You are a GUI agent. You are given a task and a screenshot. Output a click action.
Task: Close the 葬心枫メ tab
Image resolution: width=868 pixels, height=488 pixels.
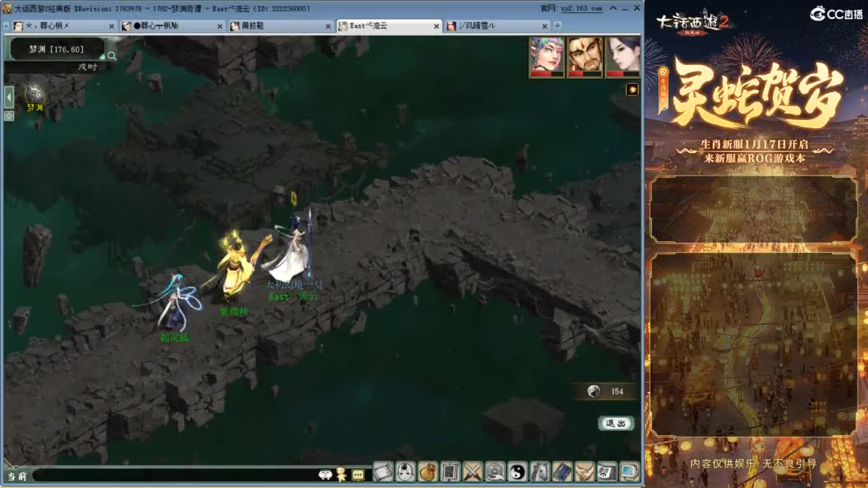coord(112,26)
